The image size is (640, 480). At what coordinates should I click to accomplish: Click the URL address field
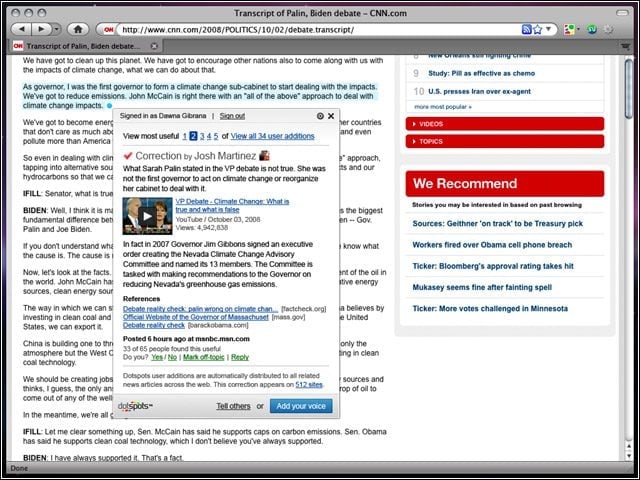click(318, 29)
